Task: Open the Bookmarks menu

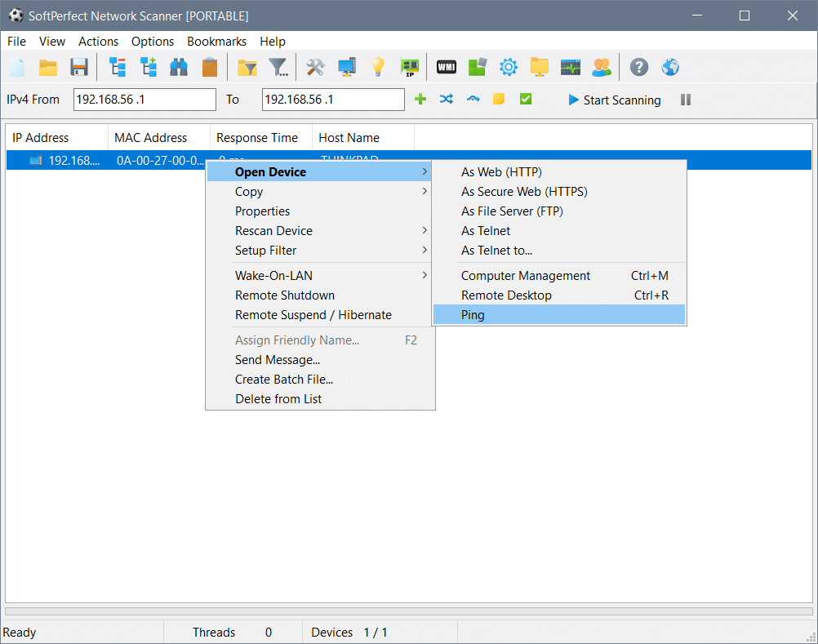Action: point(216,41)
